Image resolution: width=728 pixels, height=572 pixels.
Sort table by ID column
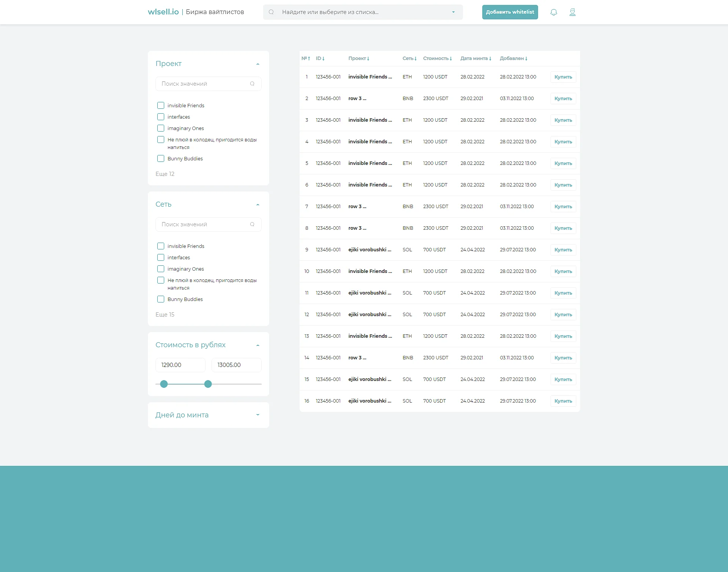(320, 58)
